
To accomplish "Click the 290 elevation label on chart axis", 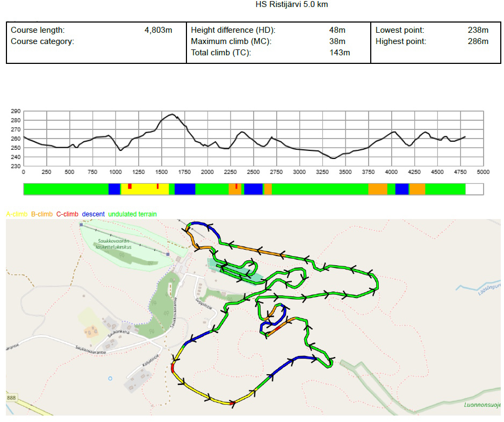I will tap(15, 111).
